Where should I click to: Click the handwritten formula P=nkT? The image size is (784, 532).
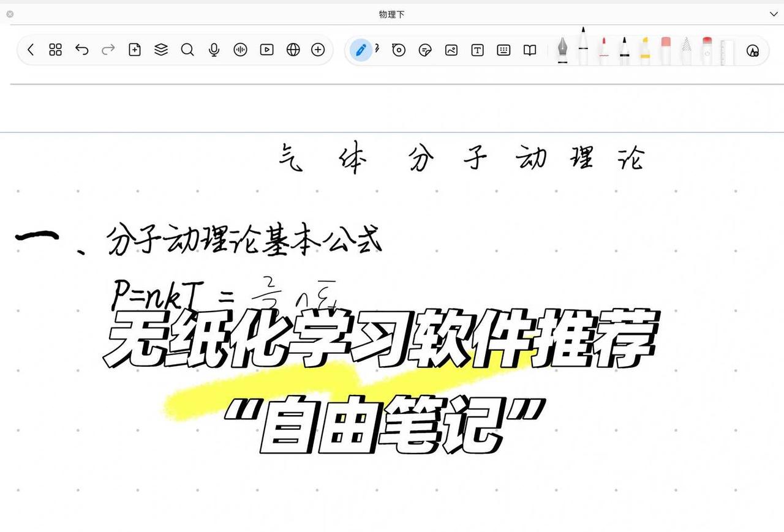point(158,295)
